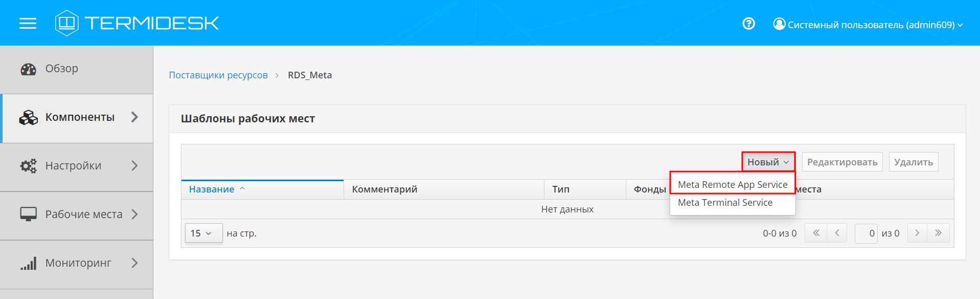Viewport: 980px width, 299px height.
Task: Toggle sort arrow on Название column
Action: pos(242,189)
